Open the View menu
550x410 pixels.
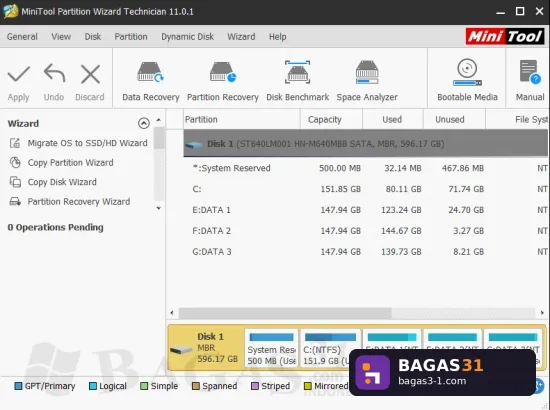pyautogui.click(x=61, y=36)
